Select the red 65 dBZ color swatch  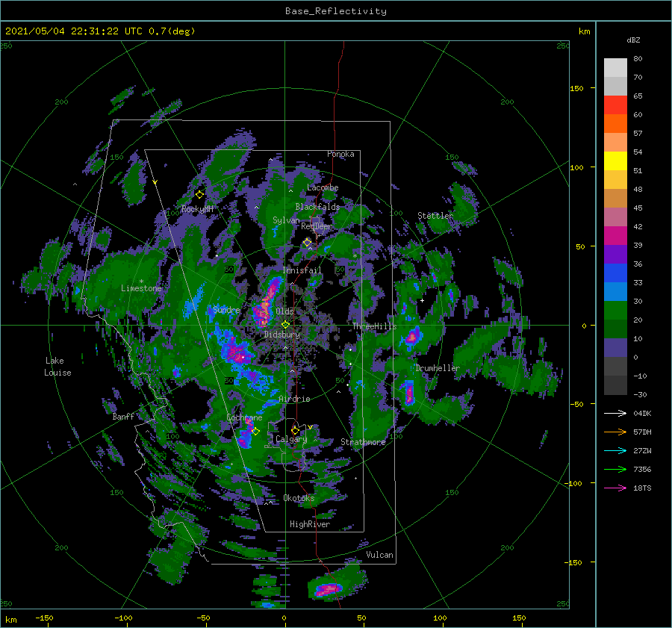point(615,105)
